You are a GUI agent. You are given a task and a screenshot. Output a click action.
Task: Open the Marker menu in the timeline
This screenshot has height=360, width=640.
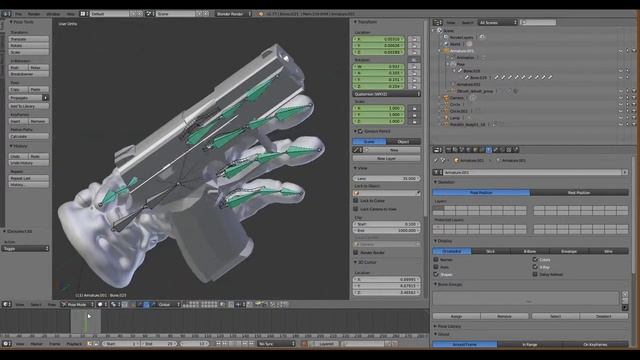[x=37, y=344]
